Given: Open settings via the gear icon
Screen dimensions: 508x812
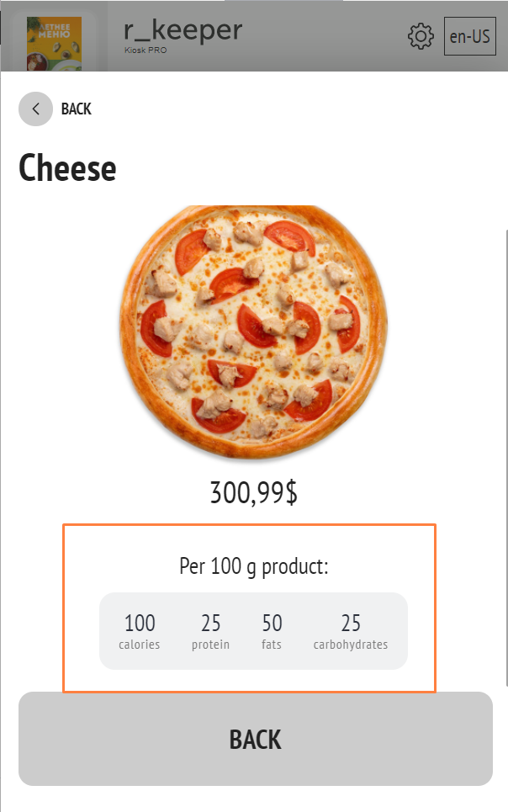Looking at the screenshot, I should (x=421, y=36).
